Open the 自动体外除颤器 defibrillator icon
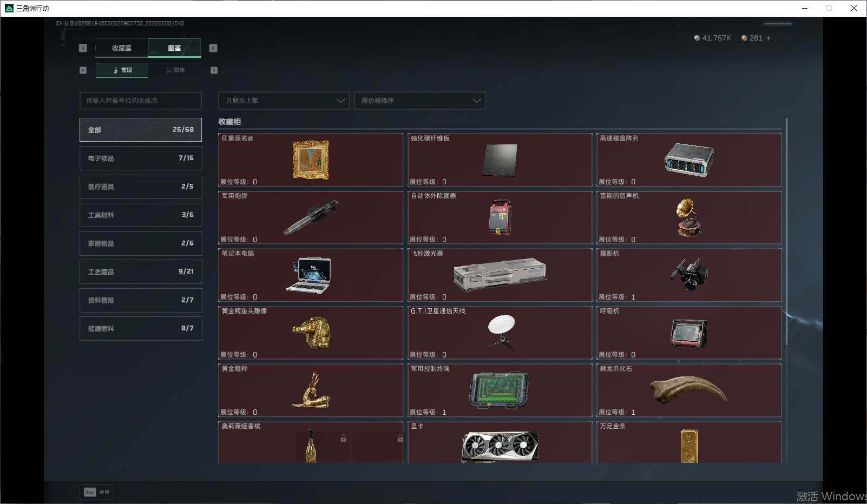This screenshot has width=867, height=504. point(500,217)
